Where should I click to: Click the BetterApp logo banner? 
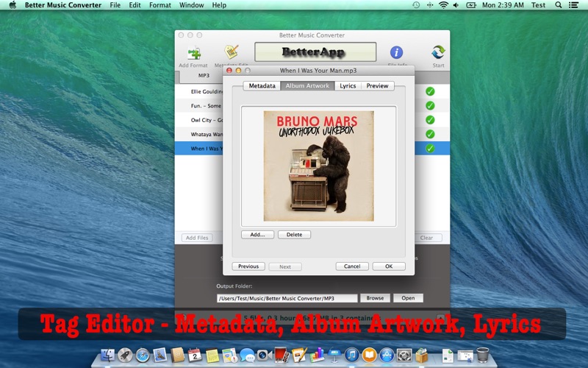point(315,52)
